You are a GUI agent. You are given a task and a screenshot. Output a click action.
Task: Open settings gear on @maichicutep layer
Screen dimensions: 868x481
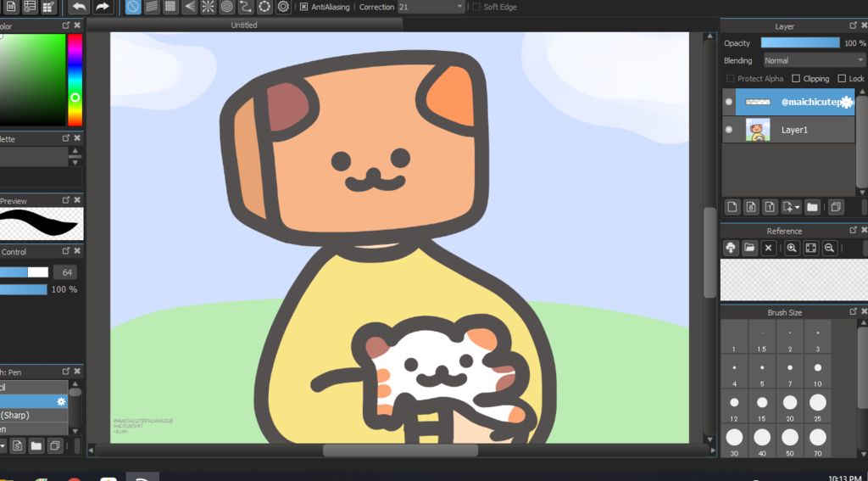[x=847, y=102]
